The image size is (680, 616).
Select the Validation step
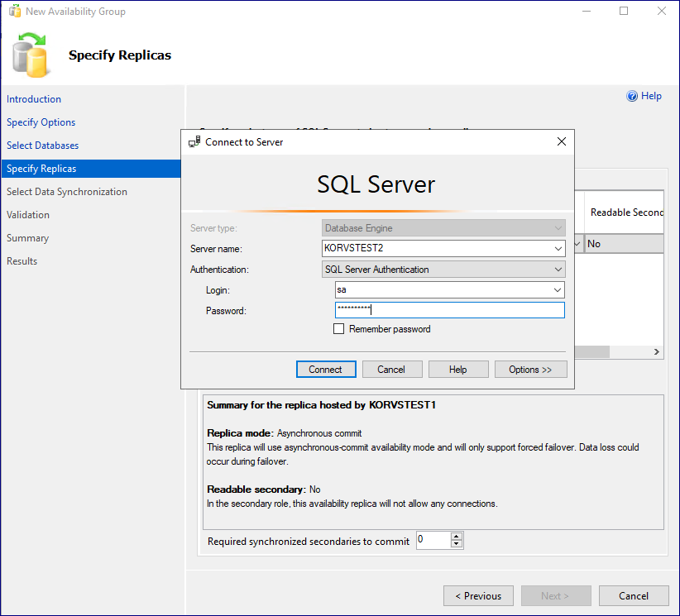(28, 215)
